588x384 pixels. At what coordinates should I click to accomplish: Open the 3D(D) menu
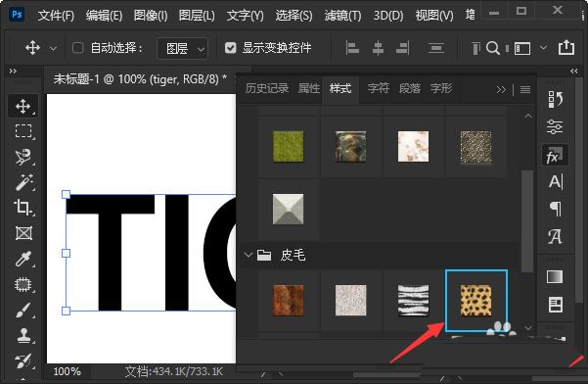tap(388, 16)
